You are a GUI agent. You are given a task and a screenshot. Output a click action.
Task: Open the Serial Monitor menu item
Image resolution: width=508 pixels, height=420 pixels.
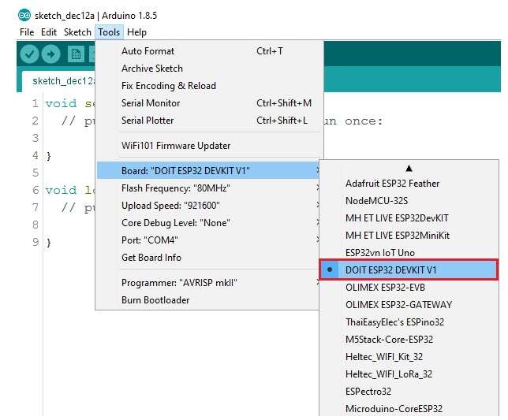tap(210, 103)
